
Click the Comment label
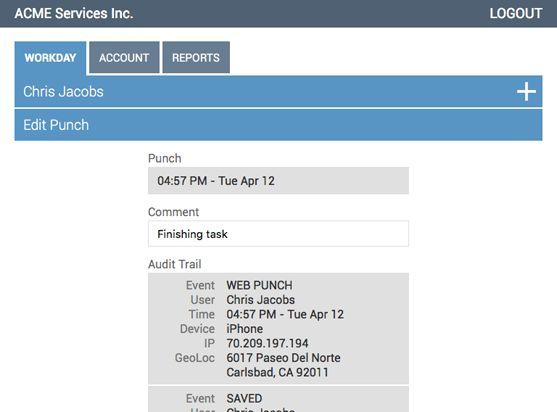pos(173,212)
